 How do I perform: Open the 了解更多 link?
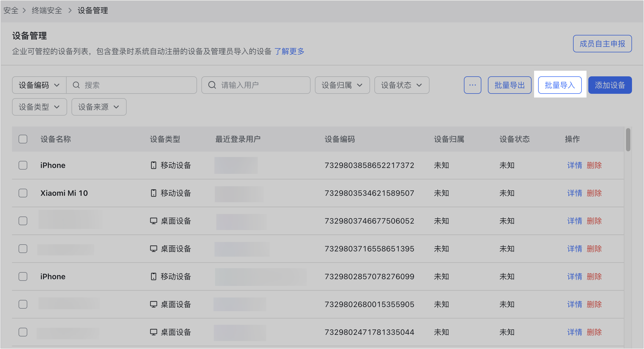pyautogui.click(x=289, y=51)
